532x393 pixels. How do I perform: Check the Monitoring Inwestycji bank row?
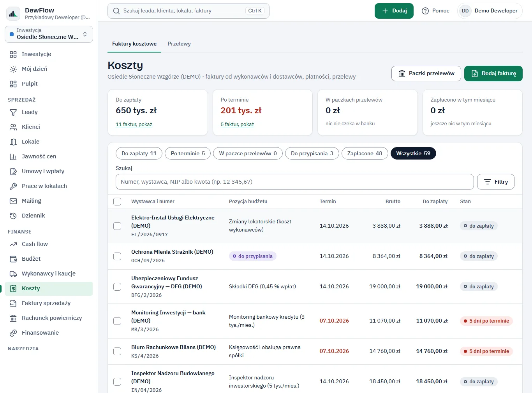point(117,321)
